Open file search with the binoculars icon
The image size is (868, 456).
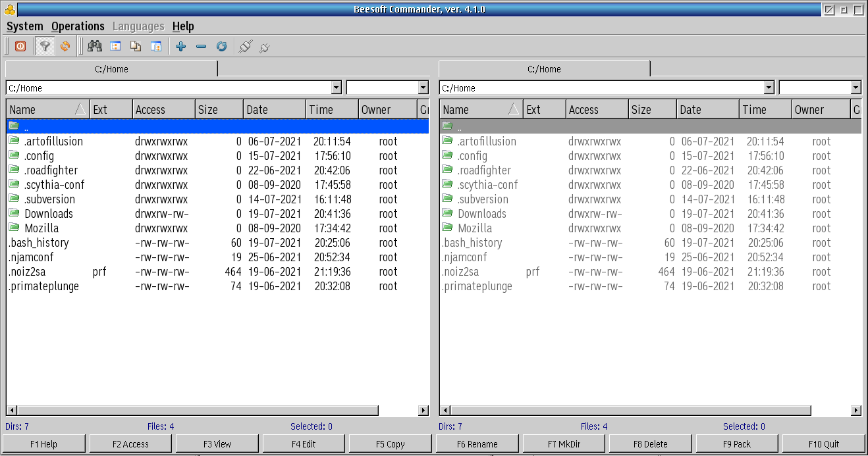click(x=95, y=46)
